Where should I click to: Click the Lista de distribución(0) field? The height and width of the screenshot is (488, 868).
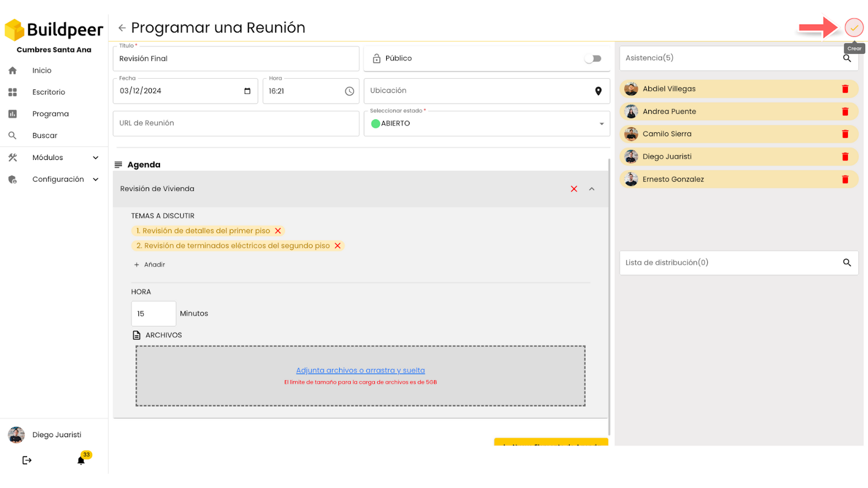(739, 262)
